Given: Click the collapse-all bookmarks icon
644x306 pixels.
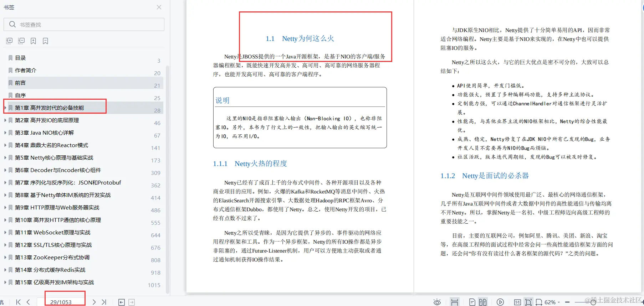Looking at the screenshot, I should [x=21, y=41].
